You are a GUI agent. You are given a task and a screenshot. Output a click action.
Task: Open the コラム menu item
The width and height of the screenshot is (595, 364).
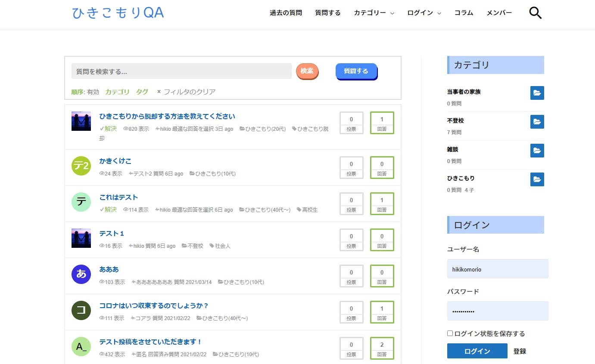click(x=464, y=13)
